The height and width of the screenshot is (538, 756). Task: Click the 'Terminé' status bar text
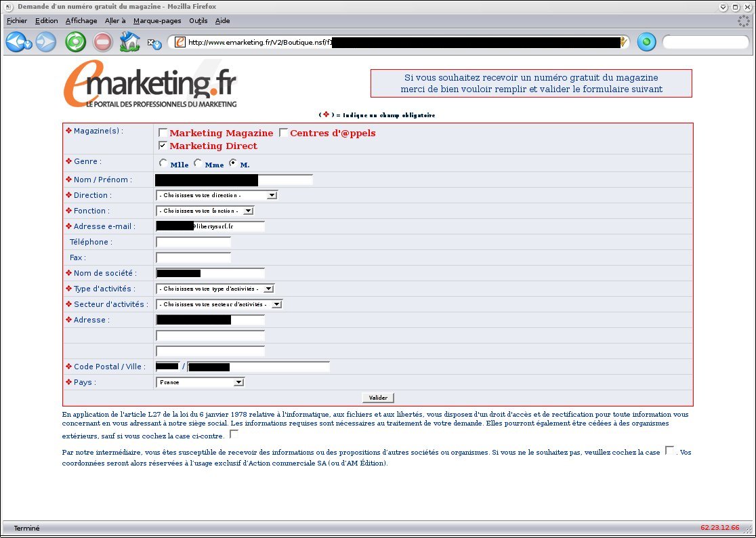coord(26,529)
